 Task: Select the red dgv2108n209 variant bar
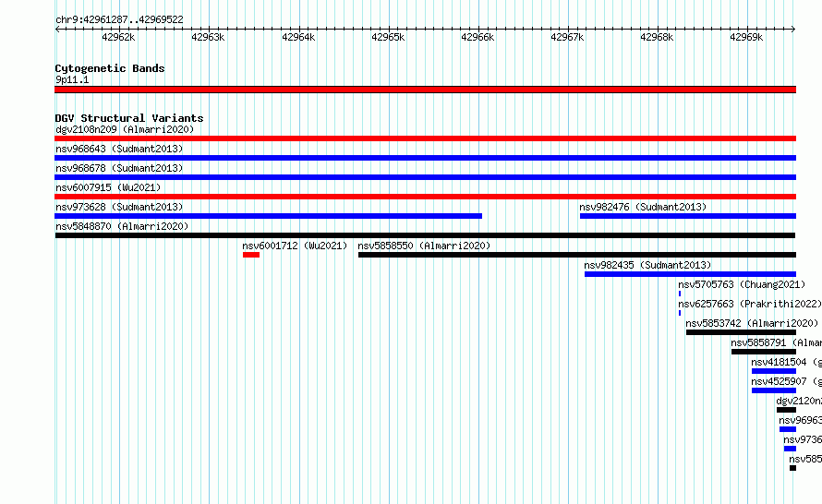tap(425, 138)
